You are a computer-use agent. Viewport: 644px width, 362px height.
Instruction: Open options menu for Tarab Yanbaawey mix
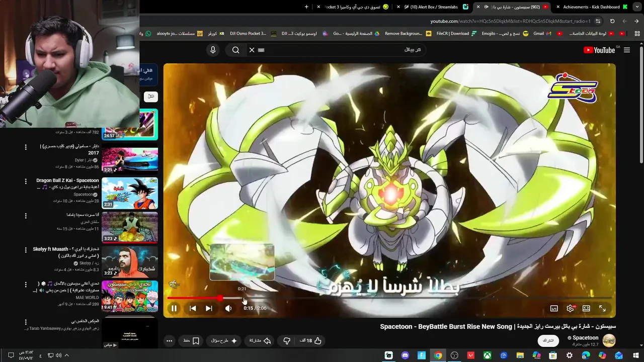coord(26,322)
